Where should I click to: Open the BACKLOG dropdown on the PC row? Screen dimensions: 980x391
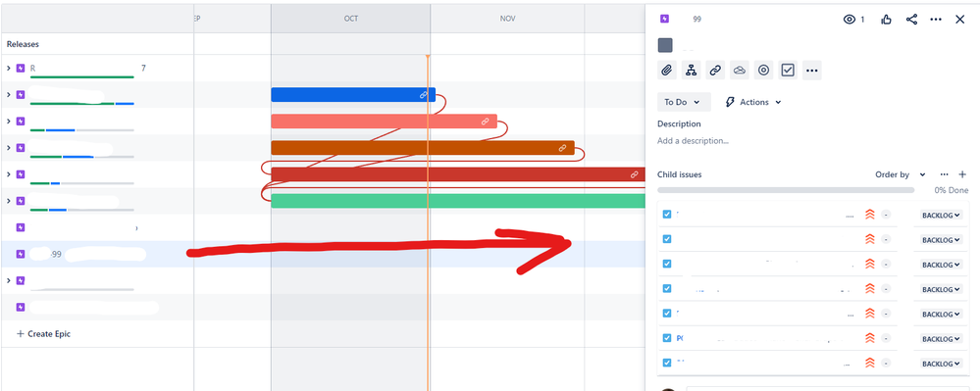point(941,338)
